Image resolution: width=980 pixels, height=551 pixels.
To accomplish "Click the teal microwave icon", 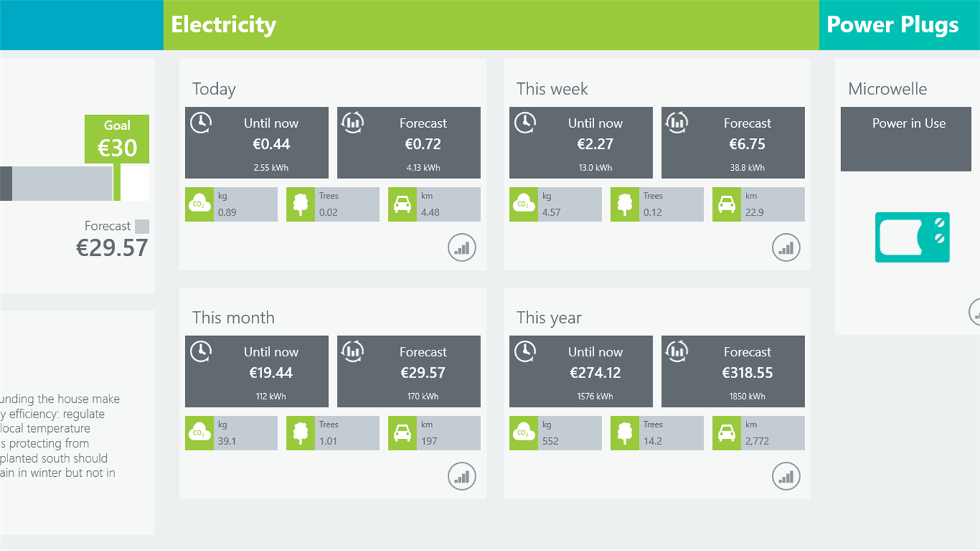I will coord(912,237).
